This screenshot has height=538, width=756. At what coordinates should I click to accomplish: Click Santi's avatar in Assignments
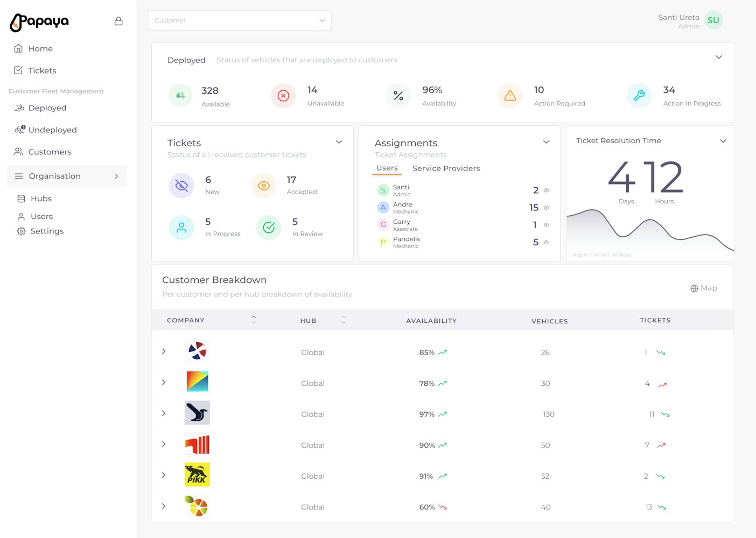383,190
